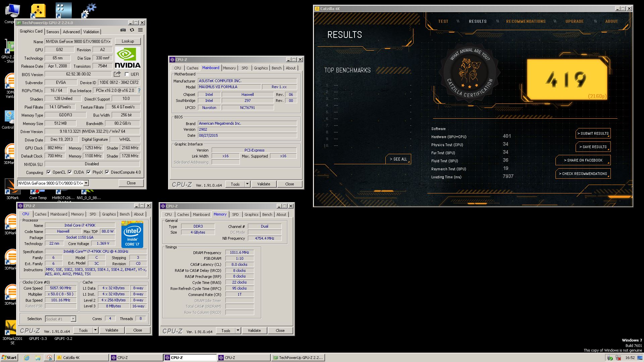The image size is (644, 362).
Task: Click the bus interface question mark icon
Action: (139, 90)
